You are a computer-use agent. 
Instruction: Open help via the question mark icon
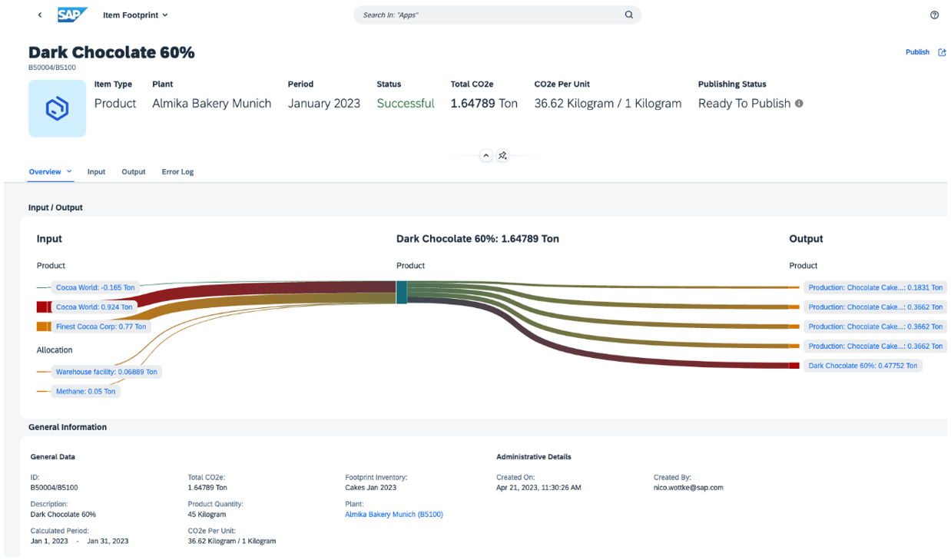tap(934, 15)
